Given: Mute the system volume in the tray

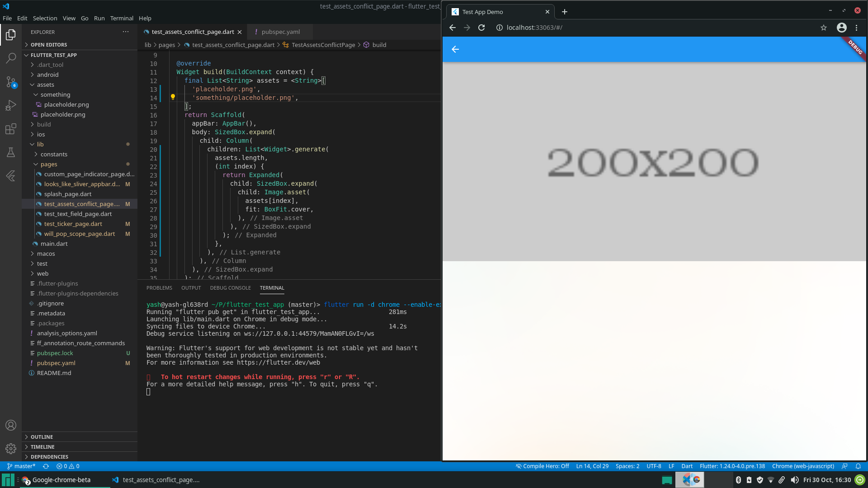Looking at the screenshot, I should (795, 480).
